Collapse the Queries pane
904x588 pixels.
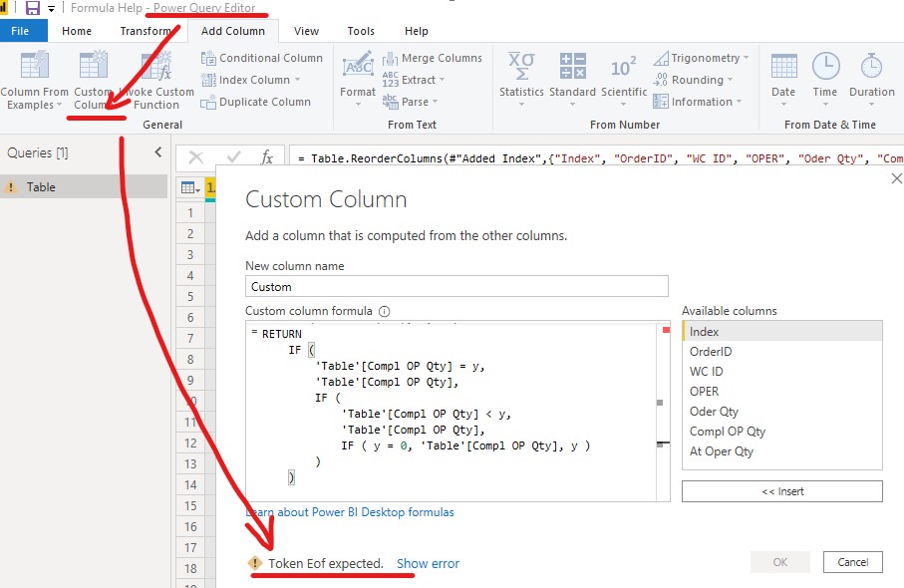click(x=157, y=152)
